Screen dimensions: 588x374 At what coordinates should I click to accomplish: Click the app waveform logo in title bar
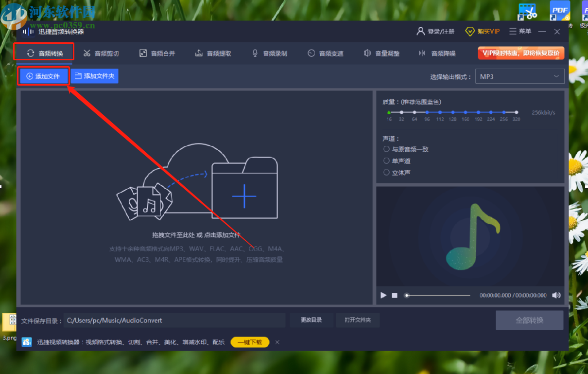tap(28, 32)
